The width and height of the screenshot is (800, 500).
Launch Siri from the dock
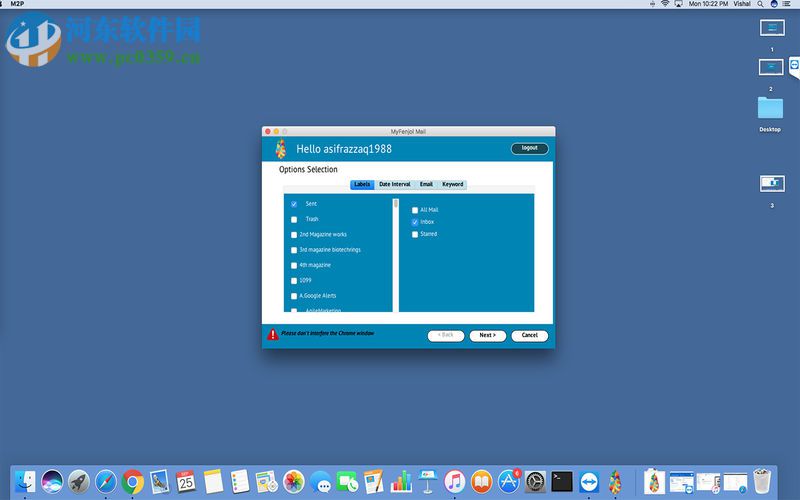click(52, 482)
